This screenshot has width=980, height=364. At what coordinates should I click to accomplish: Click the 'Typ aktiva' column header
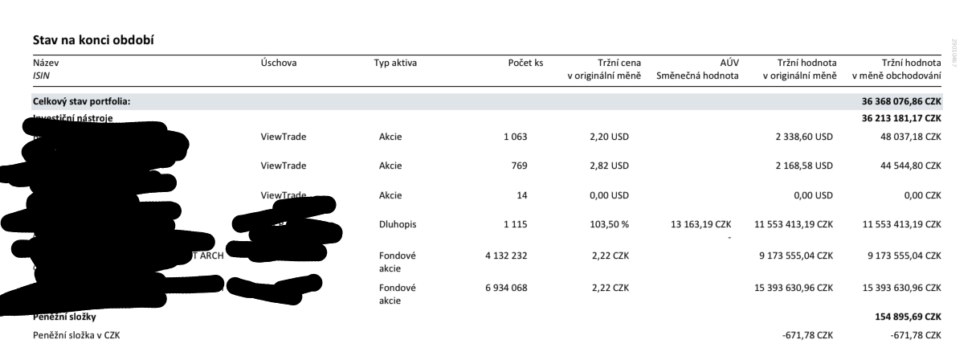[395, 62]
